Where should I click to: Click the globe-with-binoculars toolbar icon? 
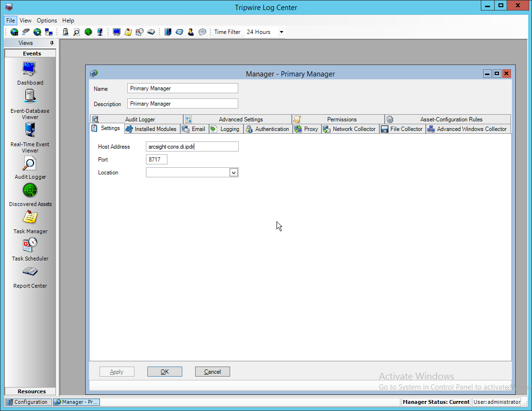(x=14, y=32)
